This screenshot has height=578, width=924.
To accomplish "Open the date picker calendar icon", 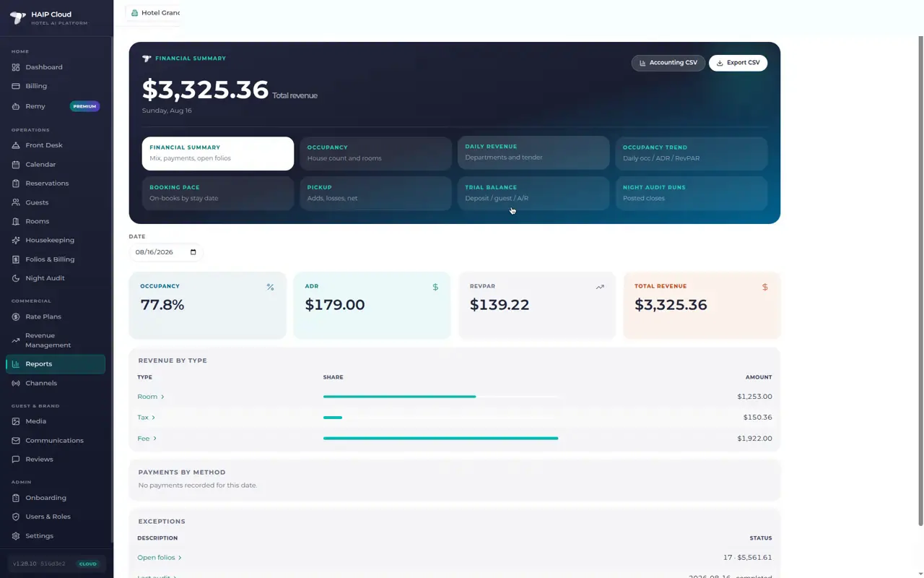I will (193, 252).
